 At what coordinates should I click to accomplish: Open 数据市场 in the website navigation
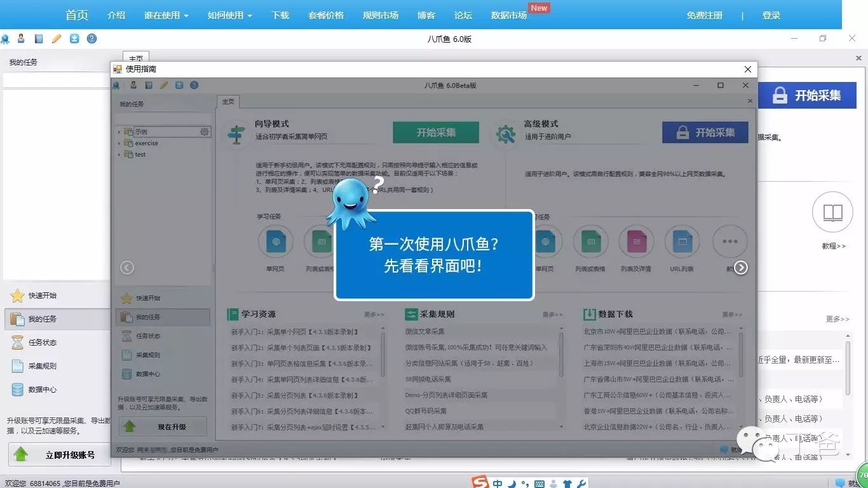[509, 15]
